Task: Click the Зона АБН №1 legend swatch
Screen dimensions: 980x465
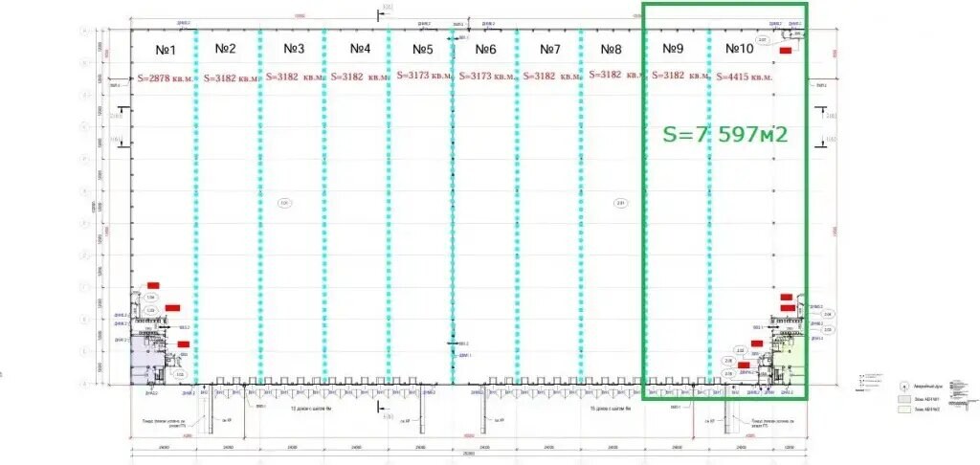Action: [903, 398]
